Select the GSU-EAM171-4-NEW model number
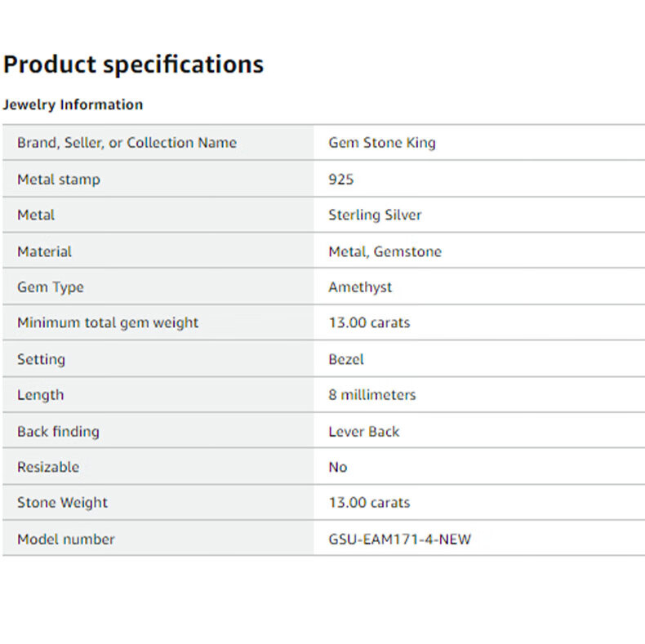The width and height of the screenshot is (645, 644). pos(400,540)
